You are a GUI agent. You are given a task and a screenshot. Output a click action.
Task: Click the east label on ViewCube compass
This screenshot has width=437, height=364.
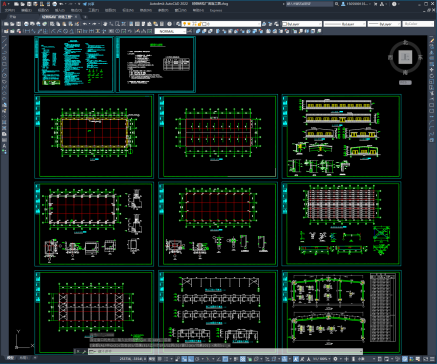421,57
